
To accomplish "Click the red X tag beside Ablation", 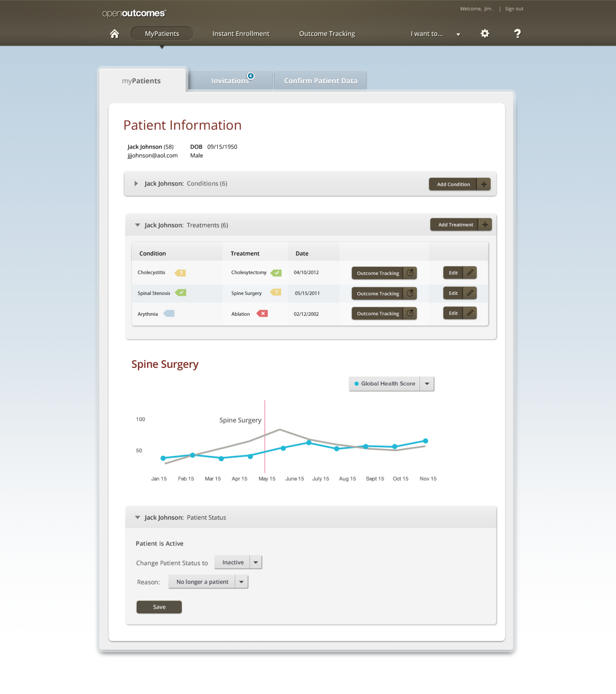I will (262, 313).
